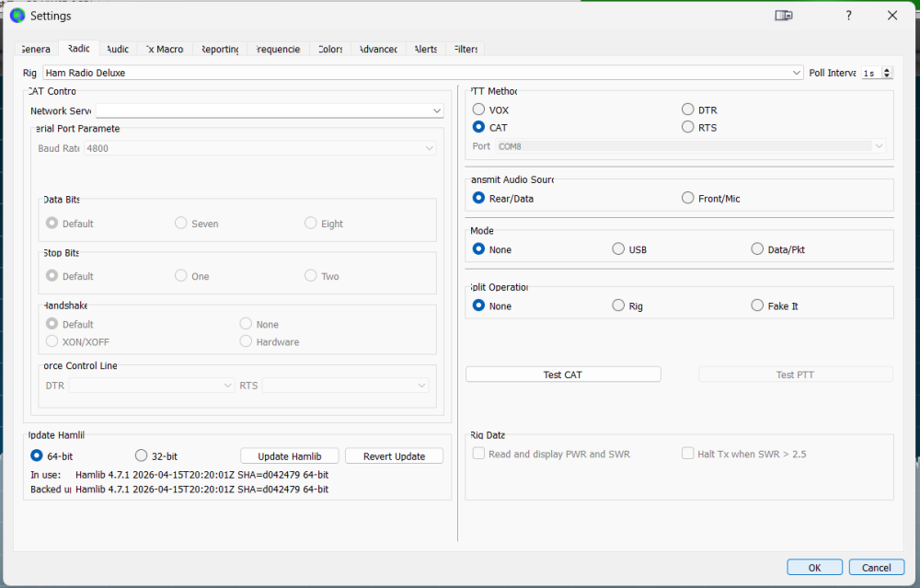The image size is (920, 588).
Task: Click the Settings window app icon
Action: [17, 16]
